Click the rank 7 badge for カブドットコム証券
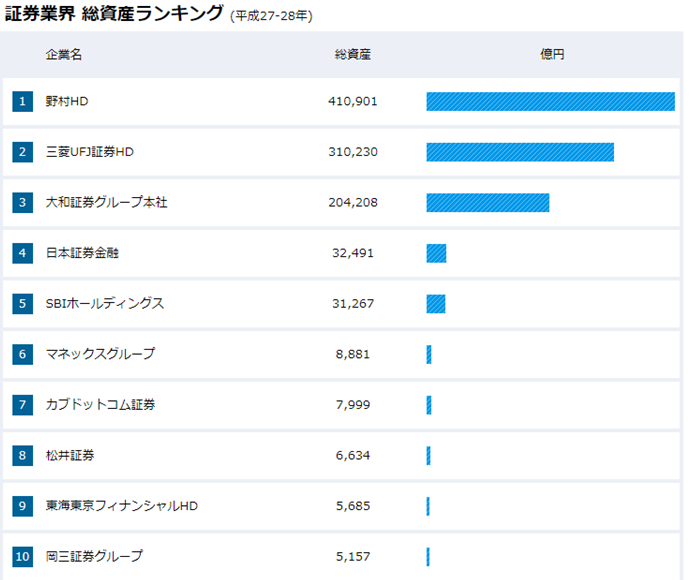This screenshot has width=695, height=580. (23, 405)
